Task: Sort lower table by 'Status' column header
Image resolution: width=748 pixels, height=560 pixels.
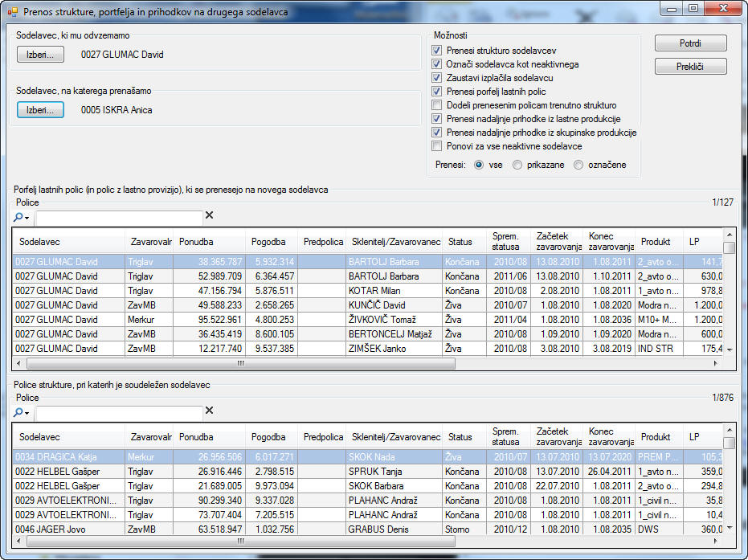Action: (460, 437)
